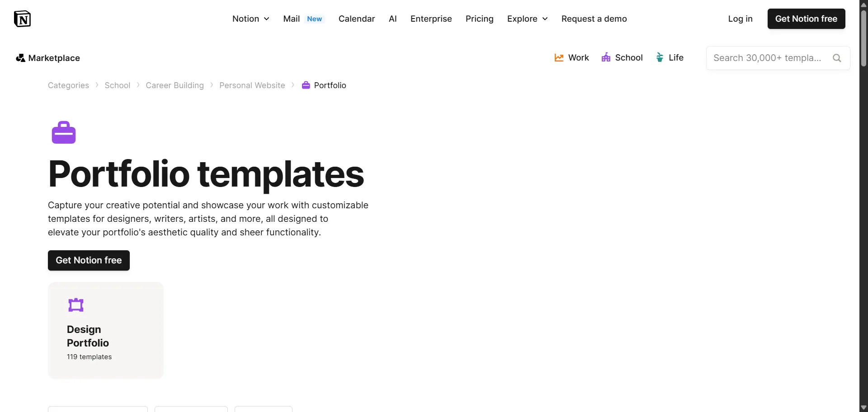Click the Design Portfolio frame icon
This screenshot has height=412, width=868.
pyautogui.click(x=76, y=305)
